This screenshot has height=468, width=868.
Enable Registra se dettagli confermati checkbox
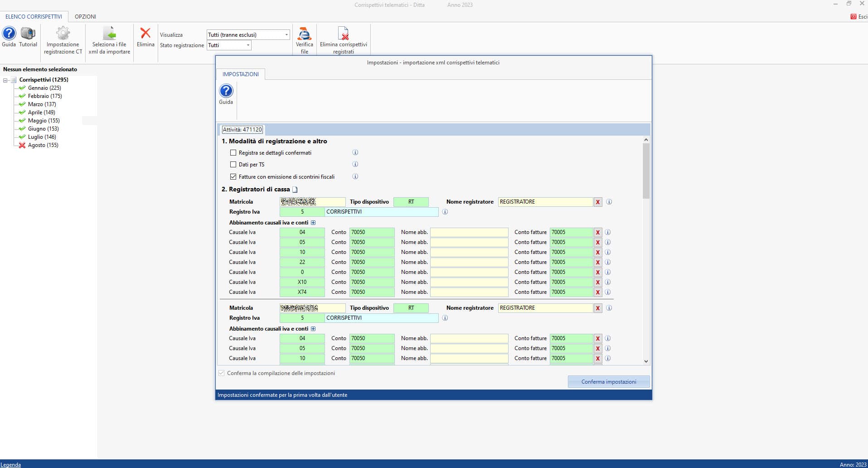pyautogui.click(x=233, y=153)
